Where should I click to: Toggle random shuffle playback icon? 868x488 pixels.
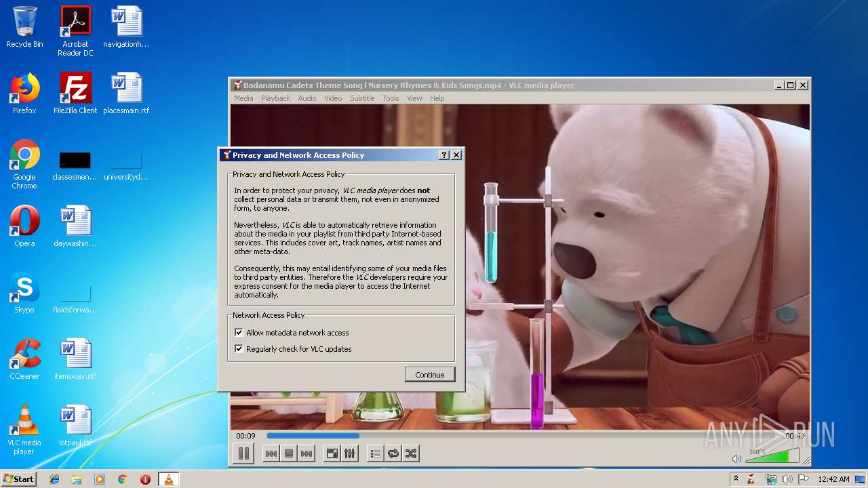pyautogui.click(x=411, y=453)
